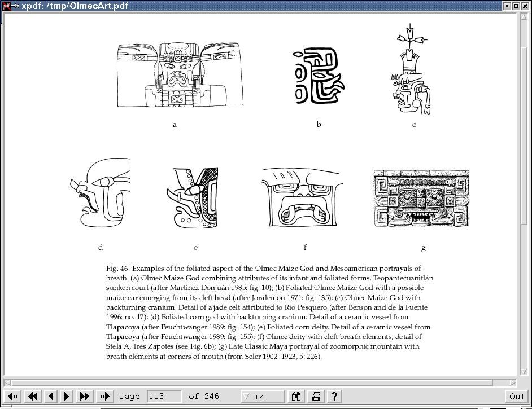This screenshot has height=409, width=532.
Task: Click the pin icon in the title bar
Action: tap(15, 6)
